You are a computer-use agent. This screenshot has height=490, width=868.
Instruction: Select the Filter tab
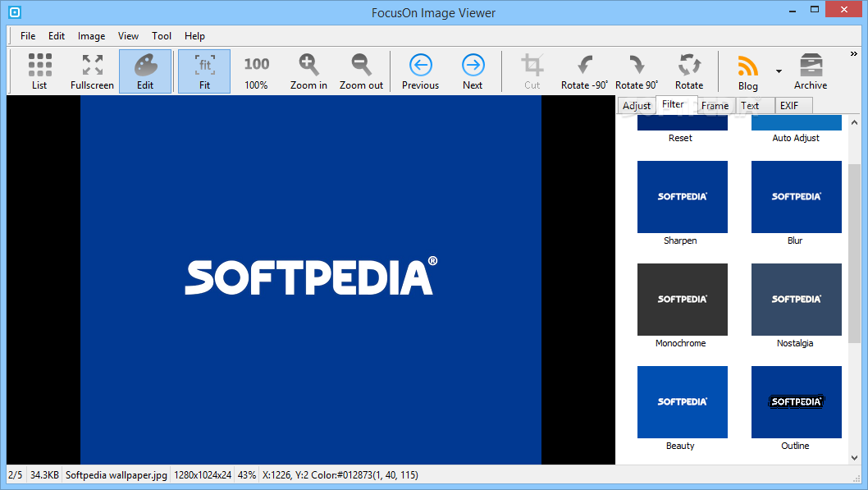(673, 104)
